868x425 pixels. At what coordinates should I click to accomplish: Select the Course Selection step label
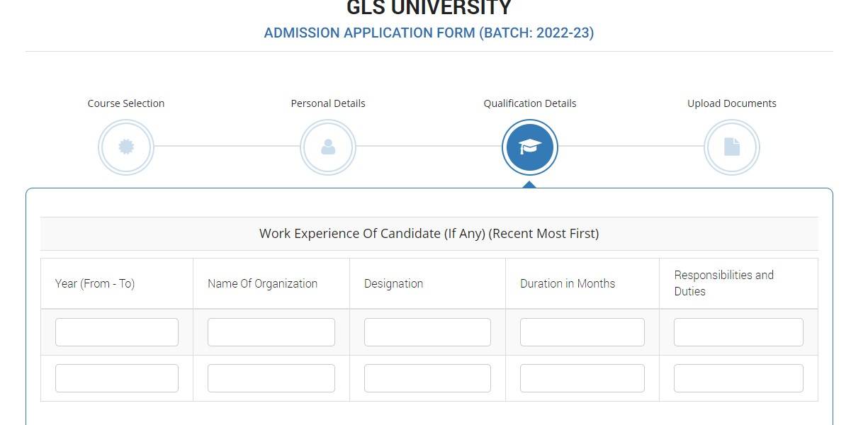point(126,103)
